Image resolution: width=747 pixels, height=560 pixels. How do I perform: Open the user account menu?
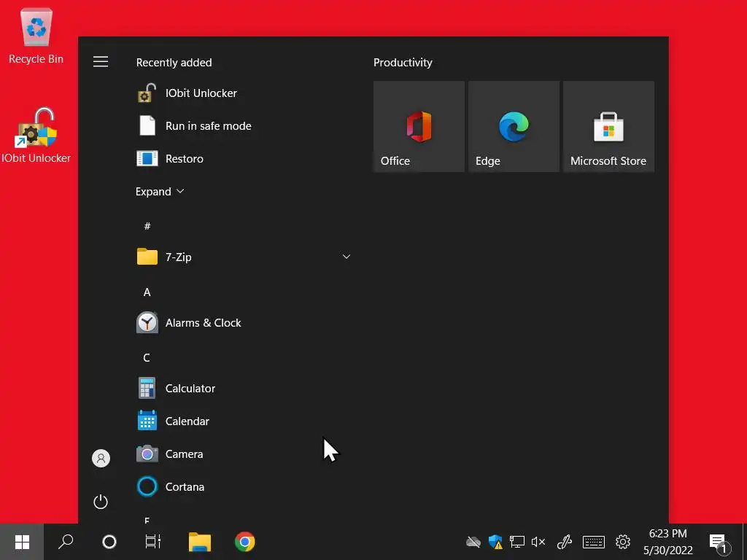tap(101, 458)
